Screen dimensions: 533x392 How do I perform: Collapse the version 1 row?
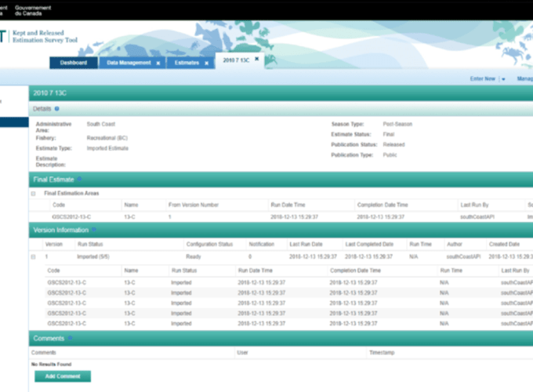[34, 256]
